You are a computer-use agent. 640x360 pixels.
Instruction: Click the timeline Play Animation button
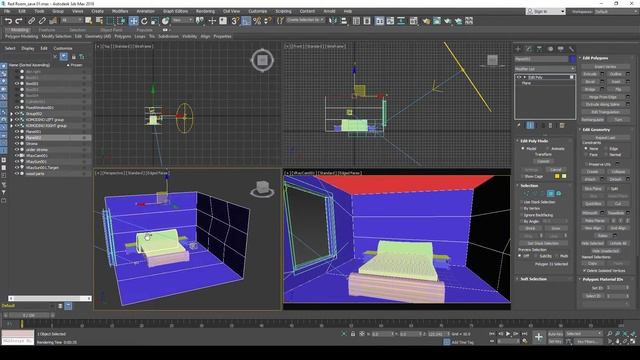pos(508,334)
